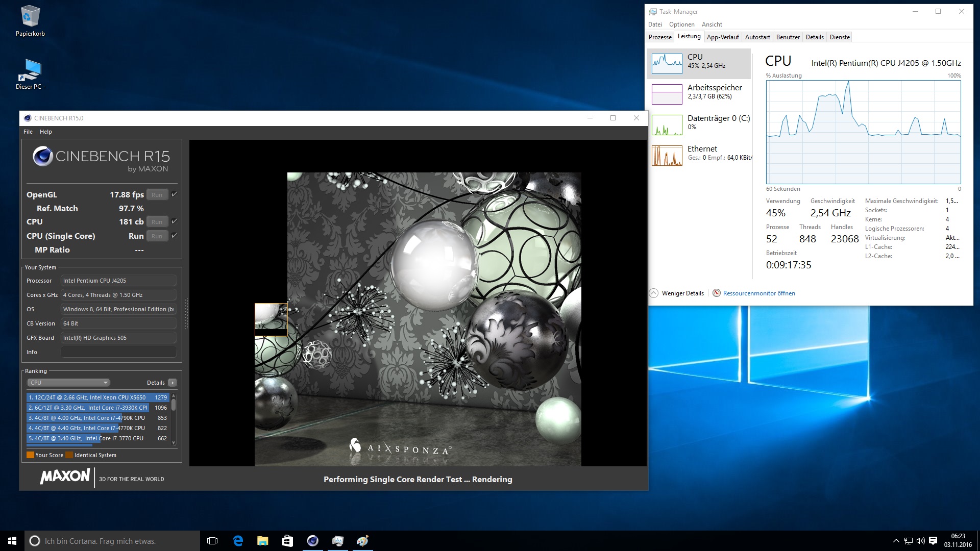Open the Ressourcenmonitor öffnen link
Viewport: 980px width, 551px height.
pos(759,293)
